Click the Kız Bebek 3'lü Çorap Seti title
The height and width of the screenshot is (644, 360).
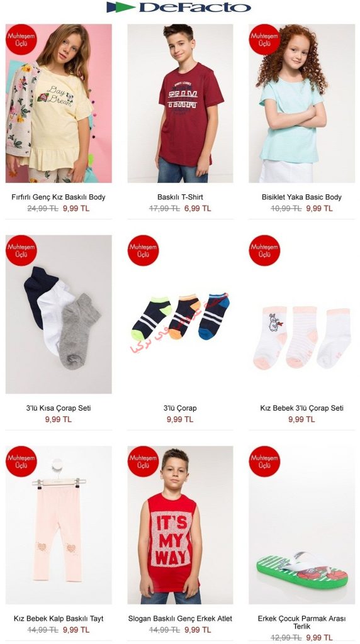point(301,408)
